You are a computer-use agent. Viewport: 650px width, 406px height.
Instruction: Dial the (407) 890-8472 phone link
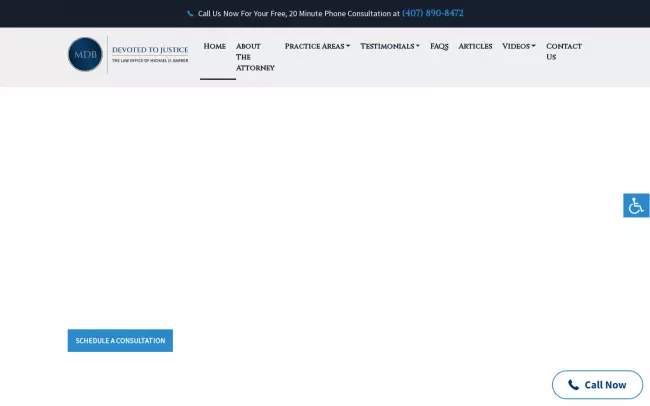coord(432,14)
